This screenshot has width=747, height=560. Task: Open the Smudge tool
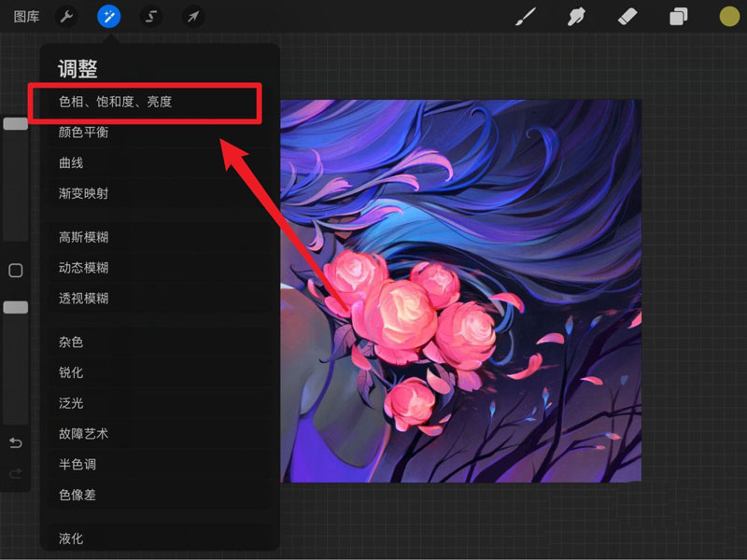click(x=576, y=16)
